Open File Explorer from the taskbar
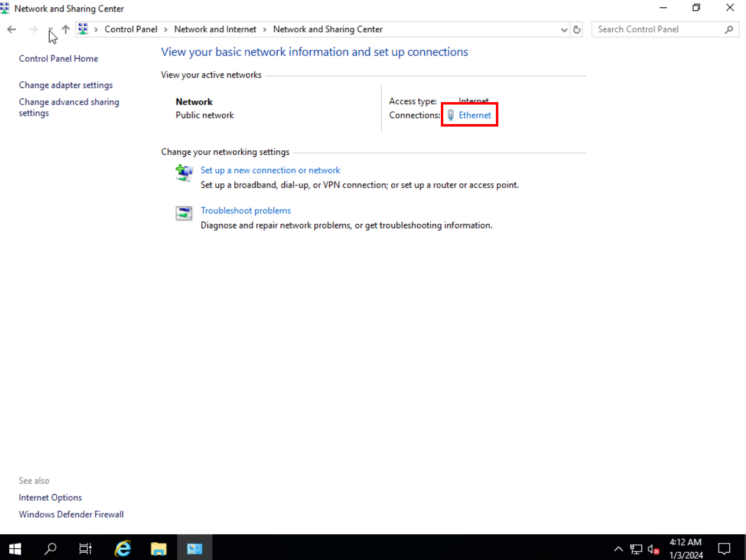Image resolution: width=746 pixels, height=560 pixels. click(x=159, y=548)
